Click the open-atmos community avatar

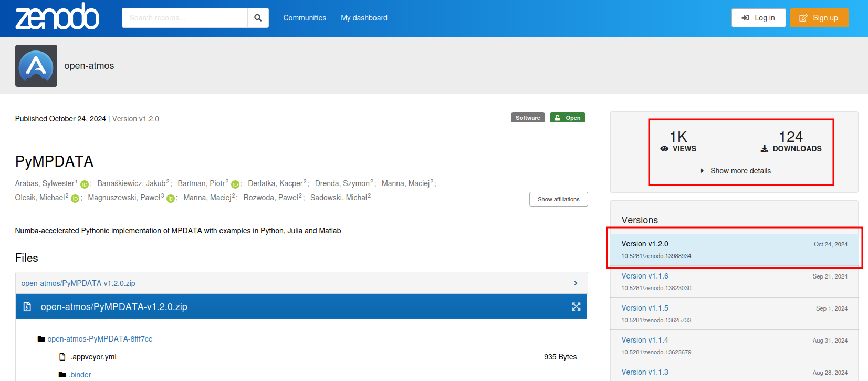coord(36,66)
